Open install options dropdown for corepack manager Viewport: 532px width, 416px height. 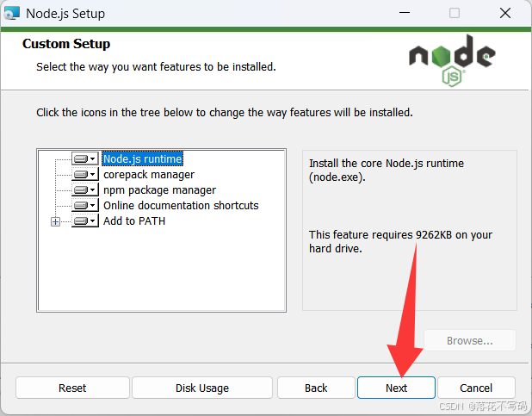[x=85, y=175]
